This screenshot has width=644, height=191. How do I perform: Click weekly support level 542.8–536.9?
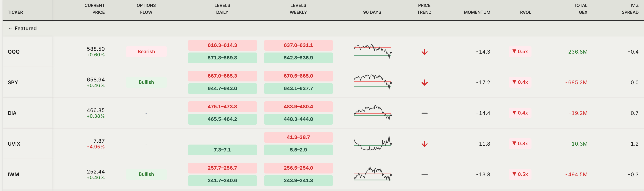coord(298,58)
